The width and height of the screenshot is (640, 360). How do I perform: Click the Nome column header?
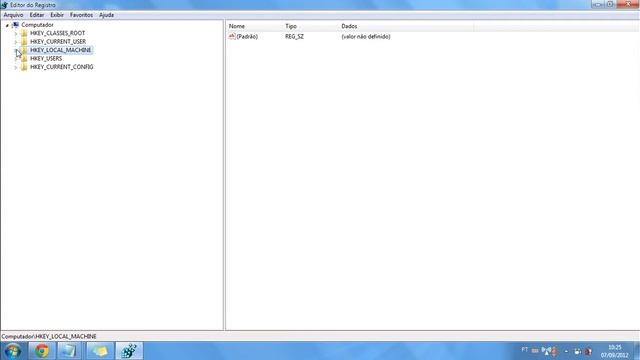click(254, 26)
